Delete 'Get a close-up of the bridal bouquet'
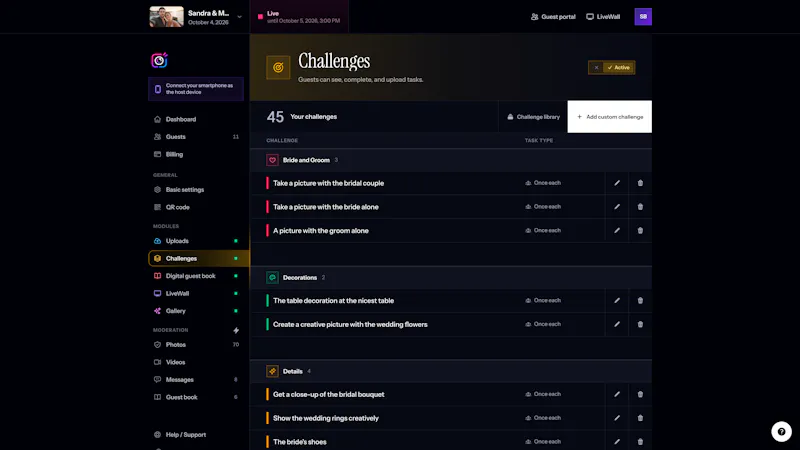 (x=640, y=394)
